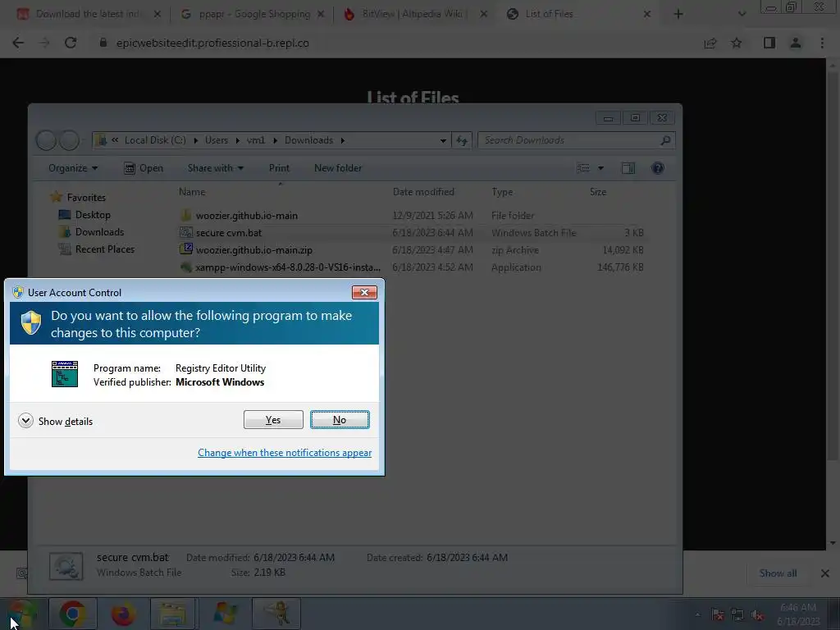This screenshot has width=840, height=630.
Task: Click the clock in system tray
Action: 798,614
